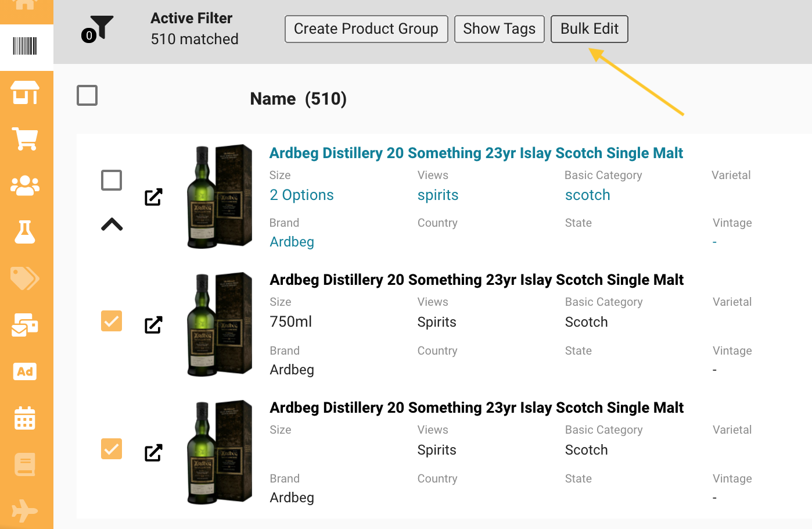Viewport: 812px width, 529px height.
Task: Open the customers group icon in sidebar
Action: pos(25,185)
